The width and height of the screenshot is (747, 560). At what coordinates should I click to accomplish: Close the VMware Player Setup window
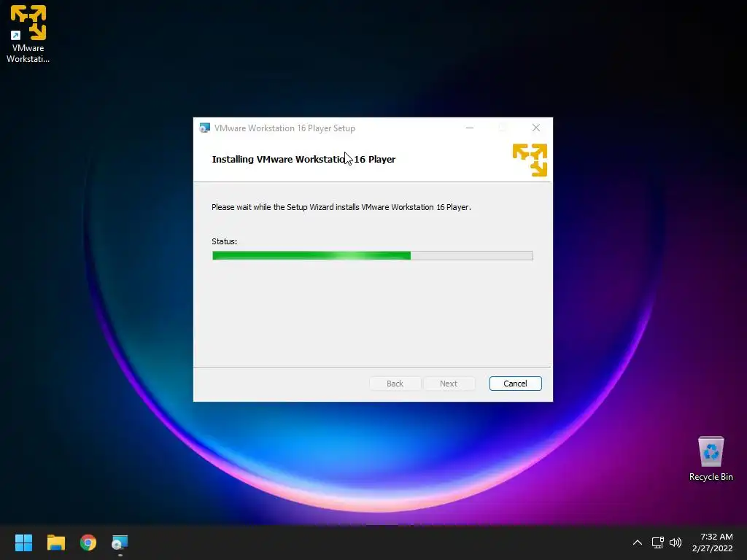coord(536,128)
